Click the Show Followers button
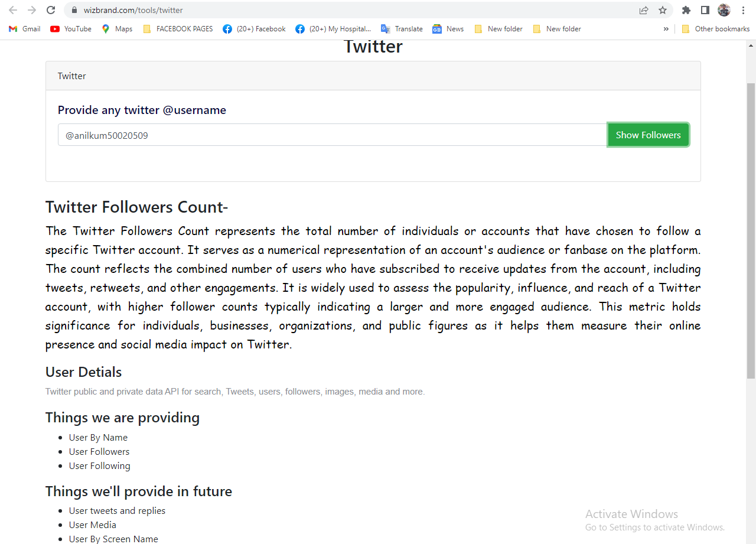Image resolution: width=756 pixels, height=544 pixels. (648, 135)
